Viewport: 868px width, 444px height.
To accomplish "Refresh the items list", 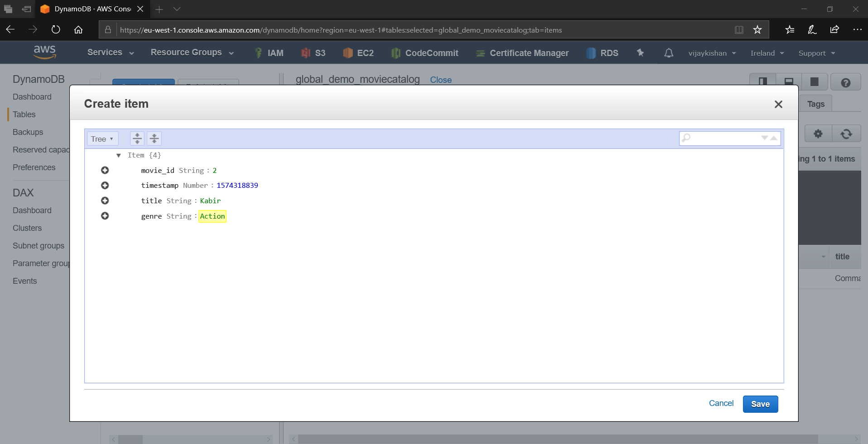I will click(846, 134).
